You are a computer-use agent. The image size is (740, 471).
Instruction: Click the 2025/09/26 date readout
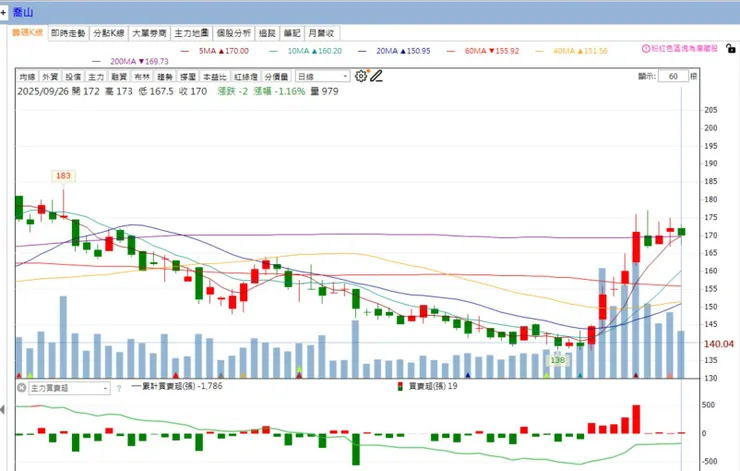(x=43, y=92)
